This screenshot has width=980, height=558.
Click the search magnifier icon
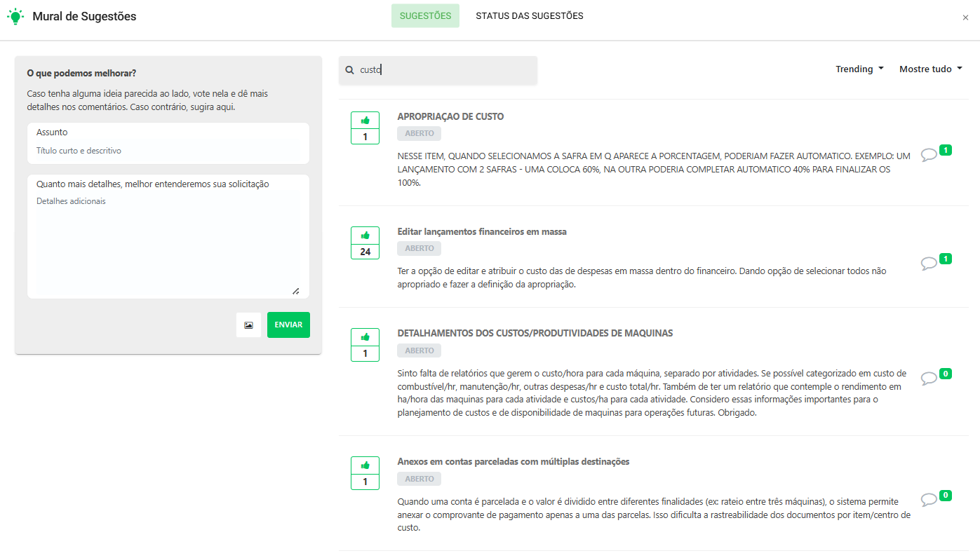coord(349,70)
